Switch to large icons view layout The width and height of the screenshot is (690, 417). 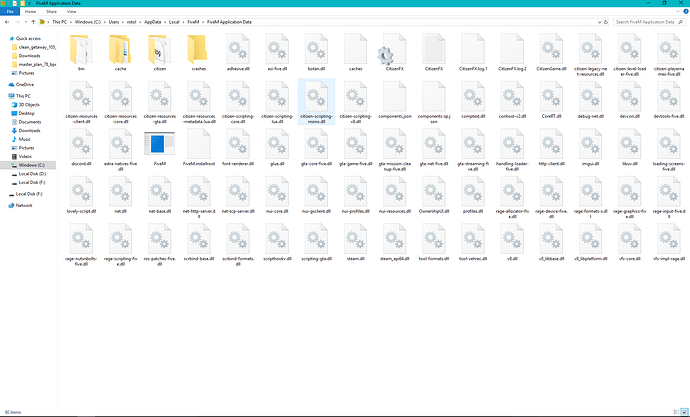(684, 413)
